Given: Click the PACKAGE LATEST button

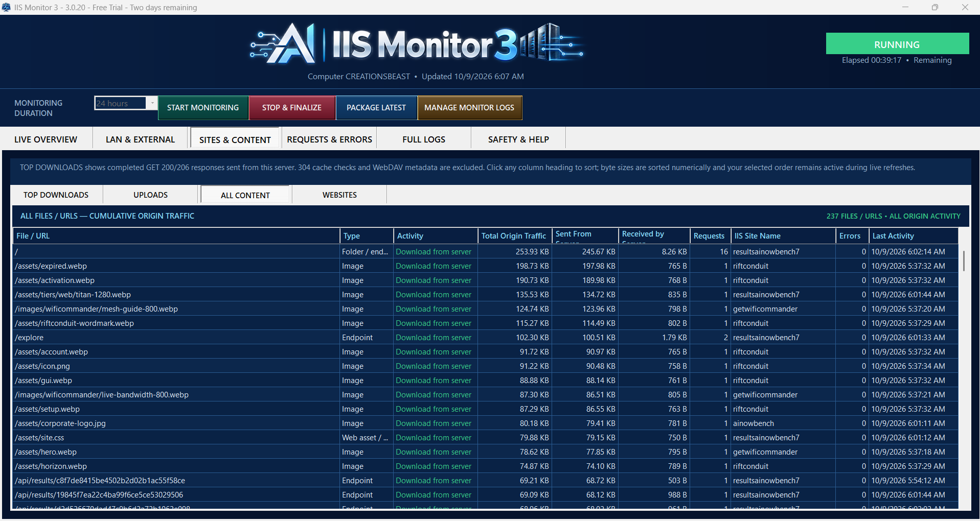Looking at the screenshot, I should 376,108.
